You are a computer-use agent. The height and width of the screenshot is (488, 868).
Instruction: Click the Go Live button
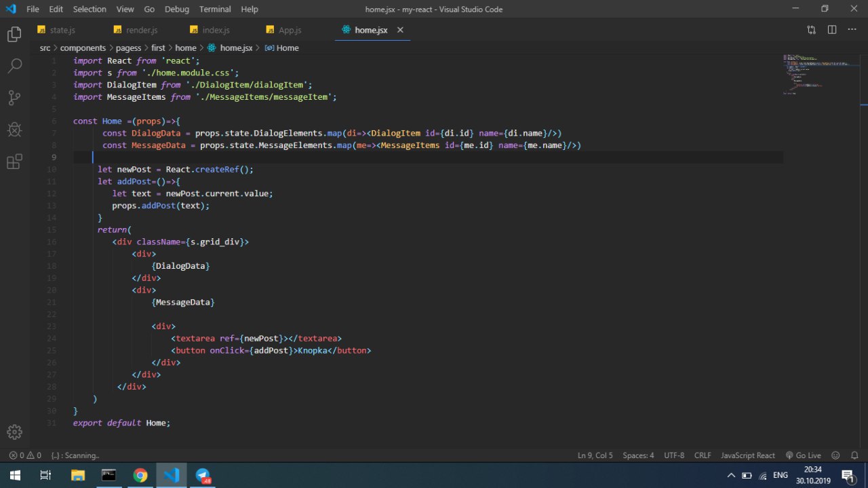pos(803,455)
